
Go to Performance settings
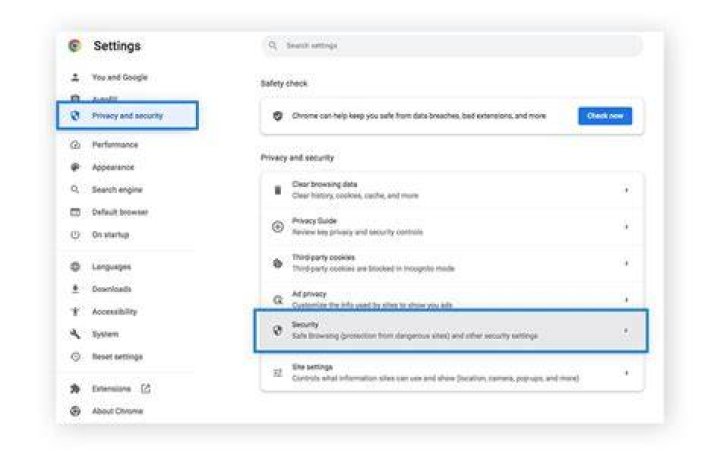tap(115, 145)
